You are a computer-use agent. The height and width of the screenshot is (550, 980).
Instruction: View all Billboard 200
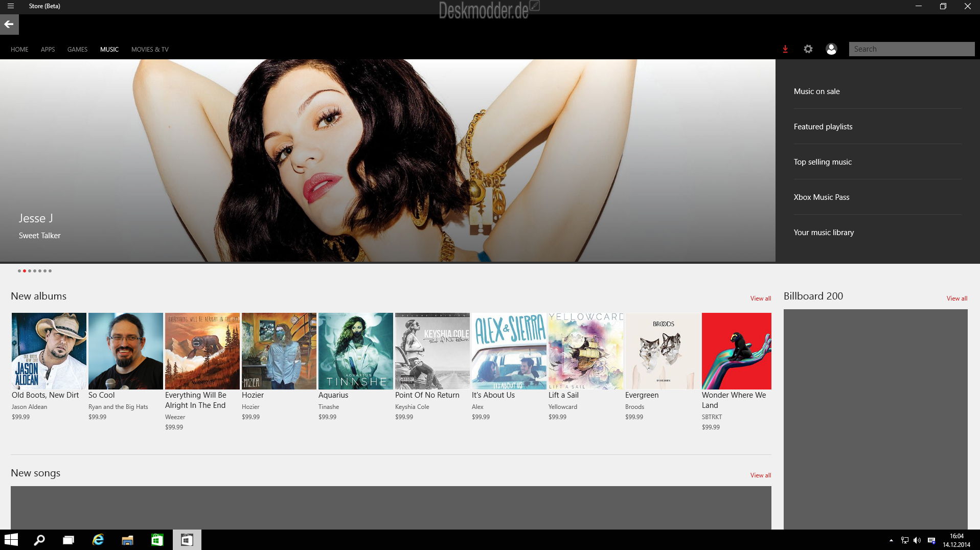coord(956,299)
